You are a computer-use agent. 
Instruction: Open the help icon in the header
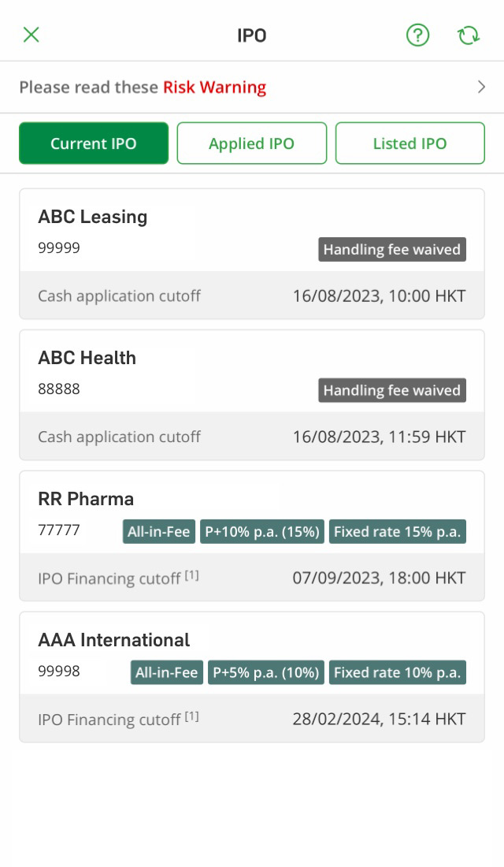click(x=417, y=35)
